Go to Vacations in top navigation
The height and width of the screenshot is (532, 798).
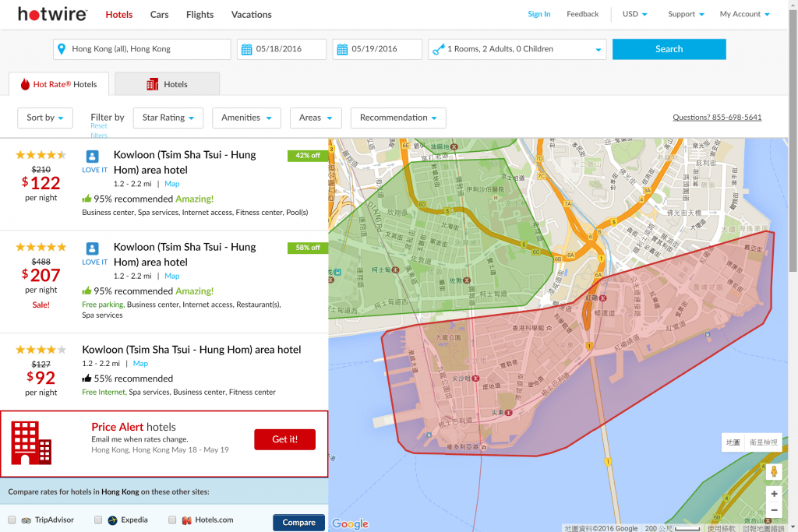coord(252,15)
